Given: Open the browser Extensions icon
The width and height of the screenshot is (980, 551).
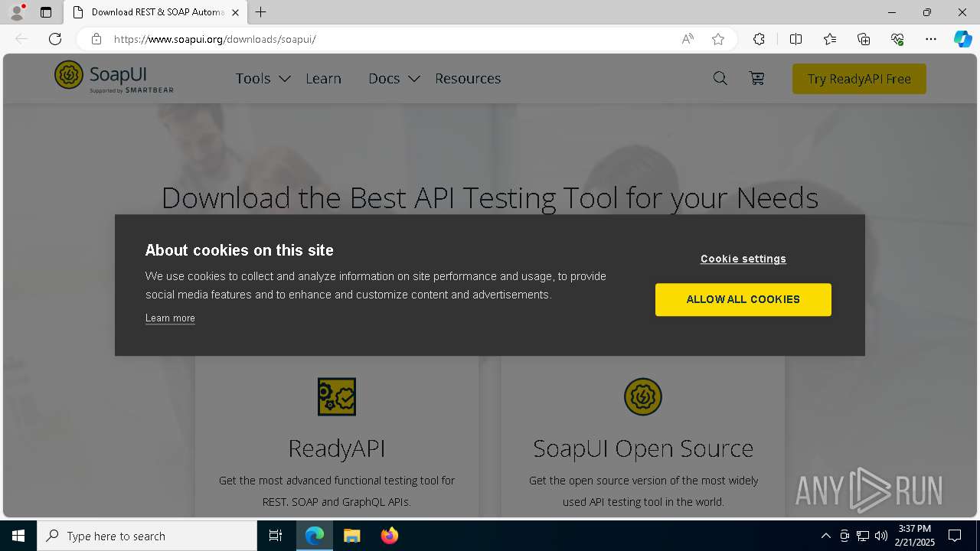Looking at the screenshot, I should (x=759, y=39).
